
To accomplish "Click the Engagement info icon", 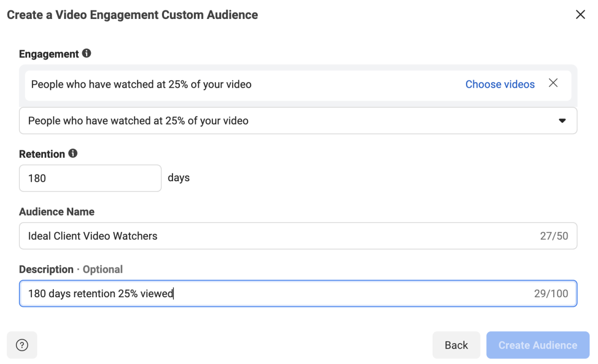I will [87, 54].
